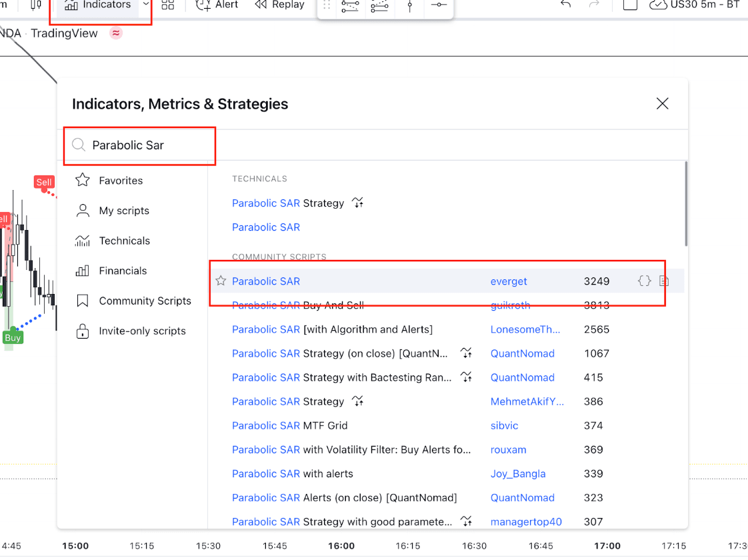Select first line-style tool in floating toolbar
The image size is (748, 560).
click(350, 6)
